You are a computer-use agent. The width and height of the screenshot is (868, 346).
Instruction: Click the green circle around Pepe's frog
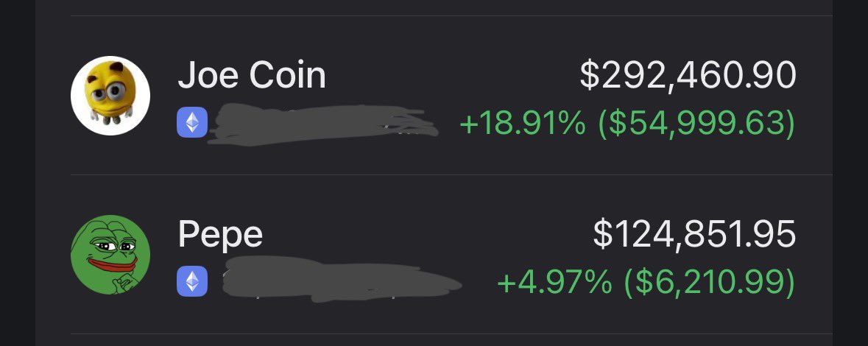(110, 254)
